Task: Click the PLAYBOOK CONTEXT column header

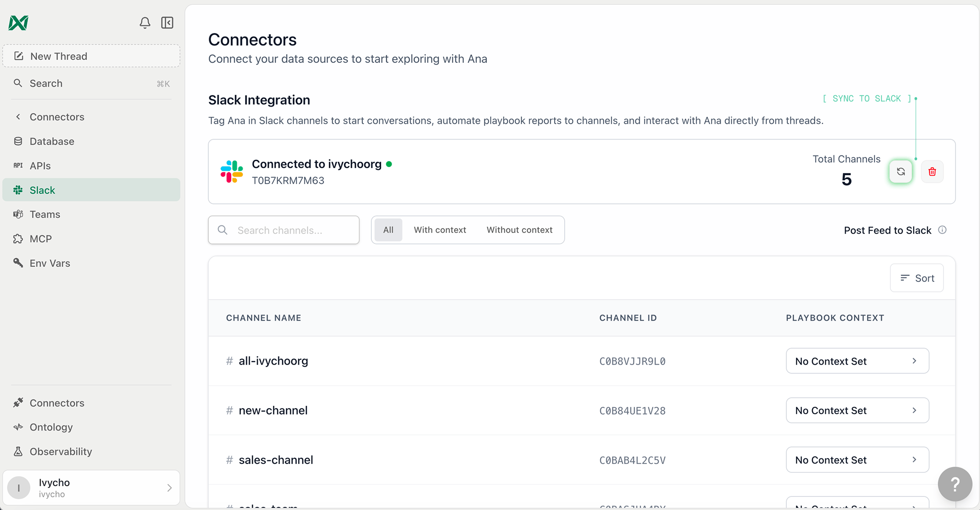Action: (x=835, y=318)
